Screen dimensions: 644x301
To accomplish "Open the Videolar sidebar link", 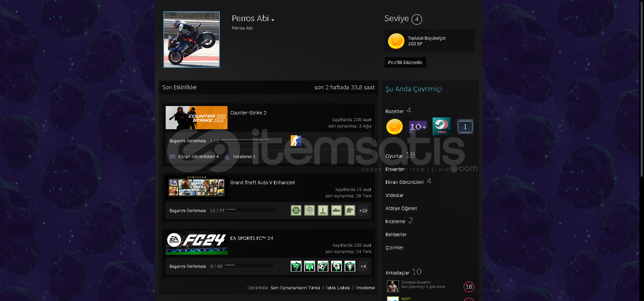I will click(x=395, y=195).
